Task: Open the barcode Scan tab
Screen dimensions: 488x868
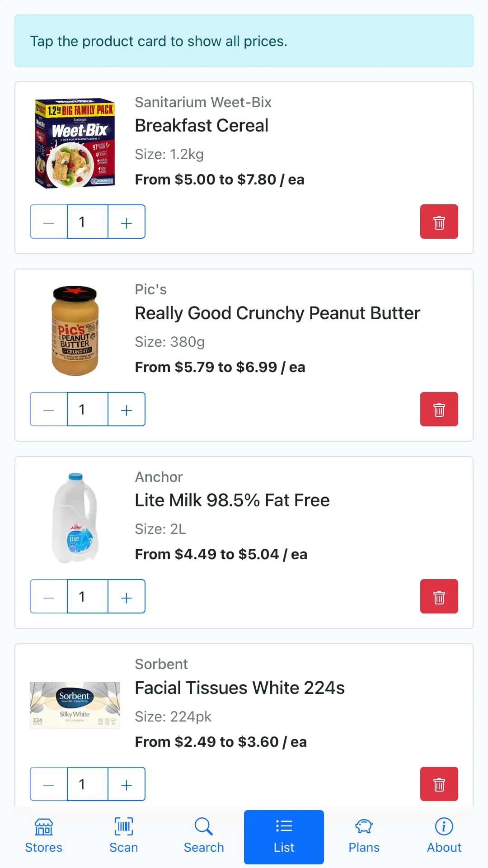Action: [123, 836]
